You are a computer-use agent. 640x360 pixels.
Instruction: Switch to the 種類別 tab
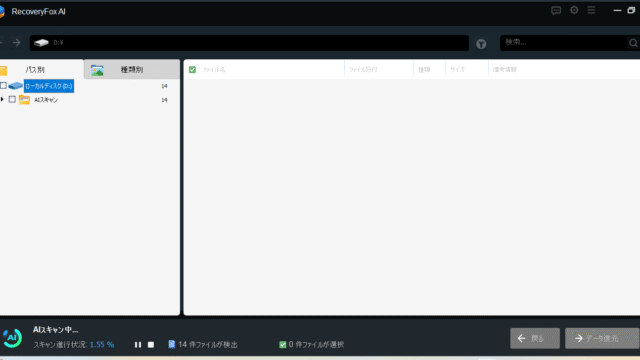[132, 69]
